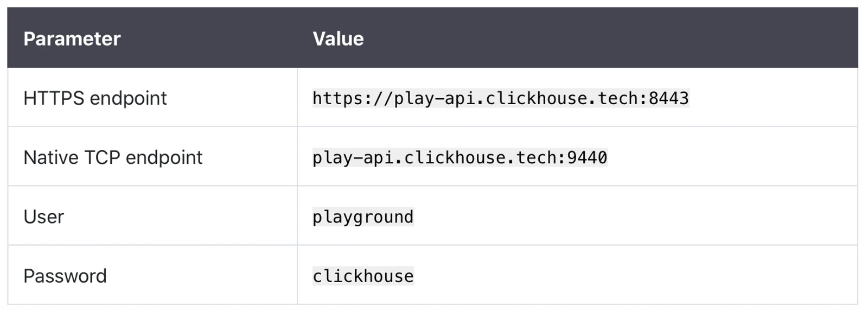868x311 pixels.
Task: Click empty space in the Password value cell
Action: click(635, 275)
